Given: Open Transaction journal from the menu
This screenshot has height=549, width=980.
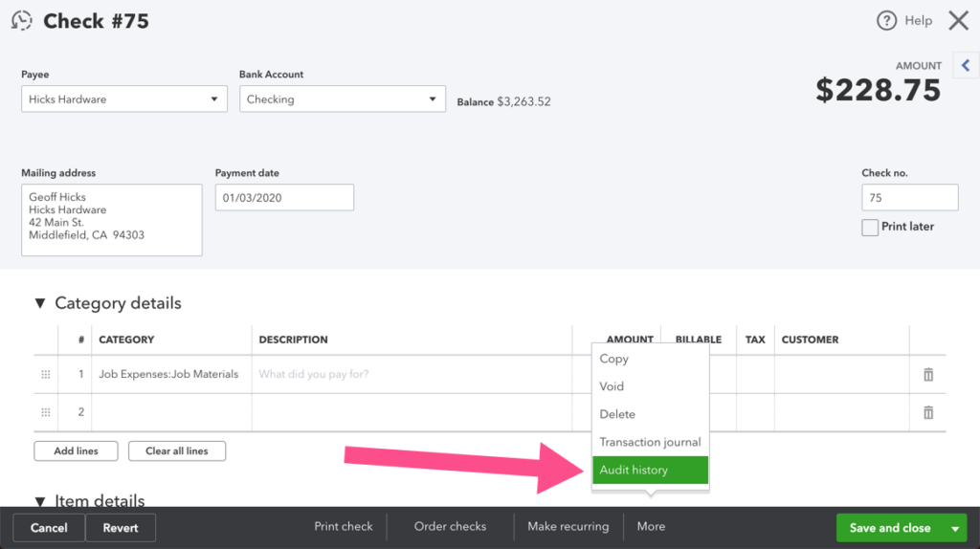Looking at the screenshot, I should click(x=650, y=442).
